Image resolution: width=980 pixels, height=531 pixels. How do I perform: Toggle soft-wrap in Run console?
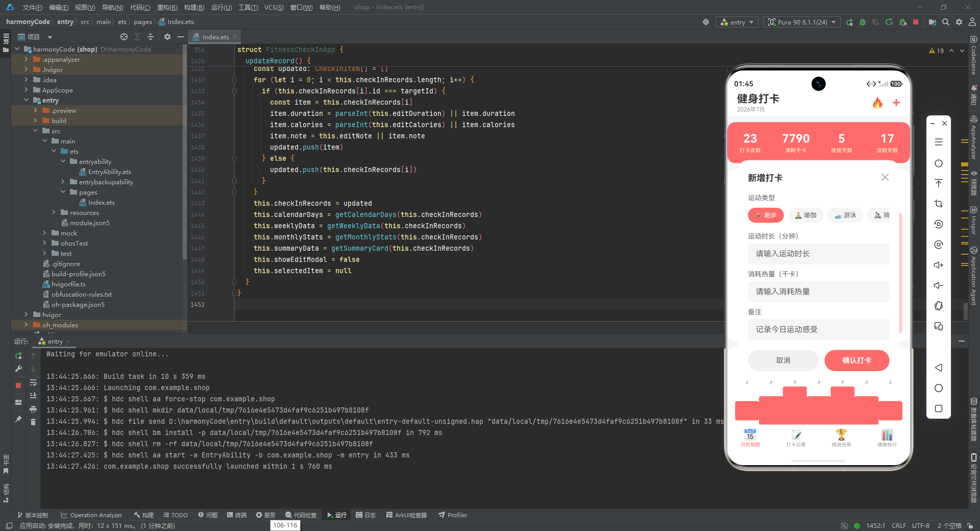(33, 382)
